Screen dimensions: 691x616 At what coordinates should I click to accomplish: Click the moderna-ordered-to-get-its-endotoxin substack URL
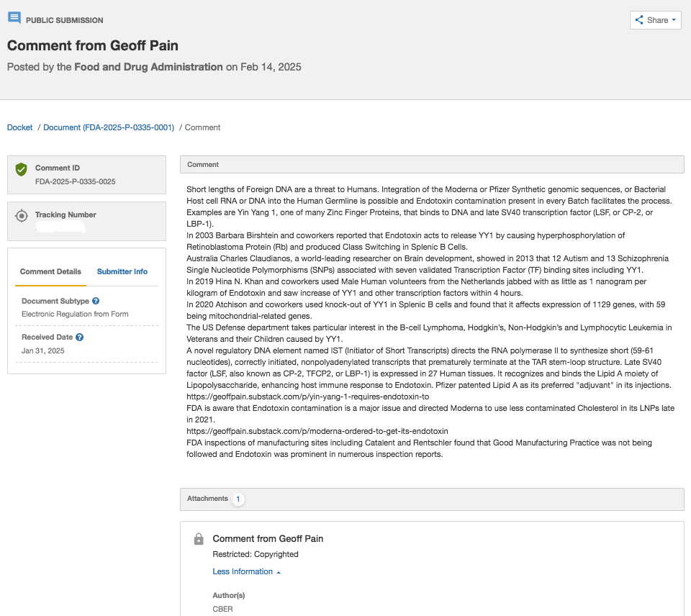point(317,431)
